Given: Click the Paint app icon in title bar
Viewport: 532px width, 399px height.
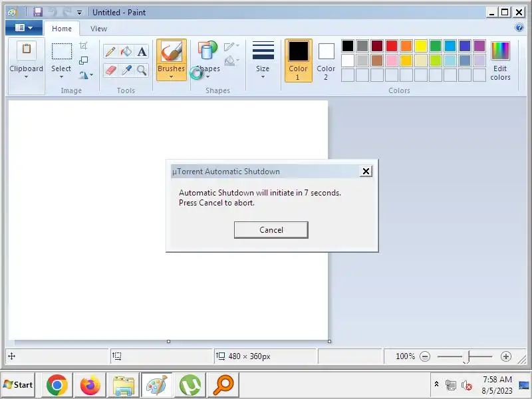Looking at the screenshot, I should click(12, 13).
